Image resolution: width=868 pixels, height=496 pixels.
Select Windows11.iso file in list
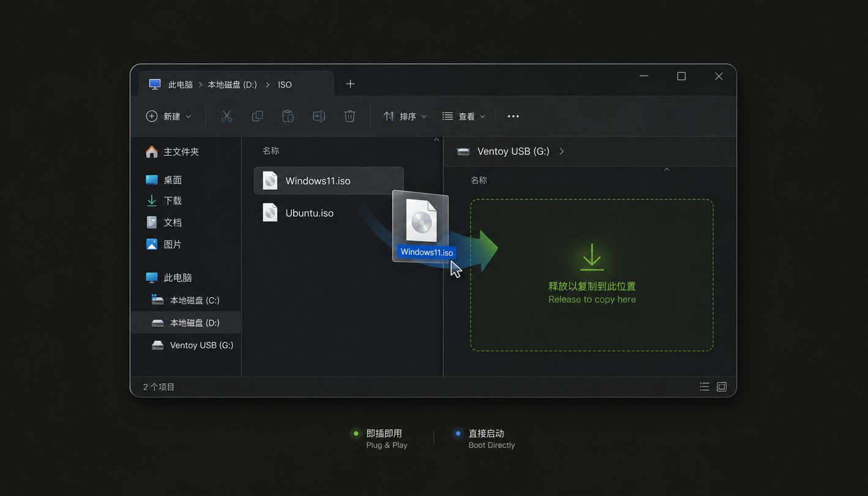(329, 181)
